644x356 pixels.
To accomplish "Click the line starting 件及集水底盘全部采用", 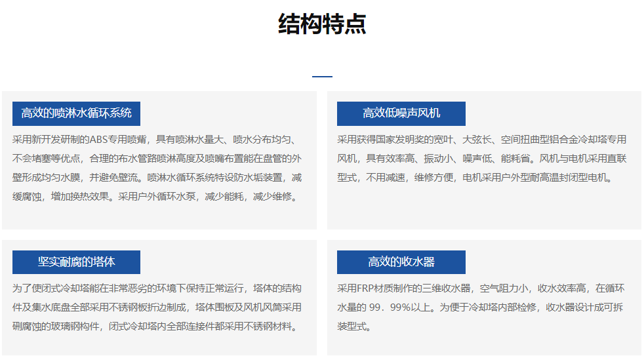I will 157,307.
